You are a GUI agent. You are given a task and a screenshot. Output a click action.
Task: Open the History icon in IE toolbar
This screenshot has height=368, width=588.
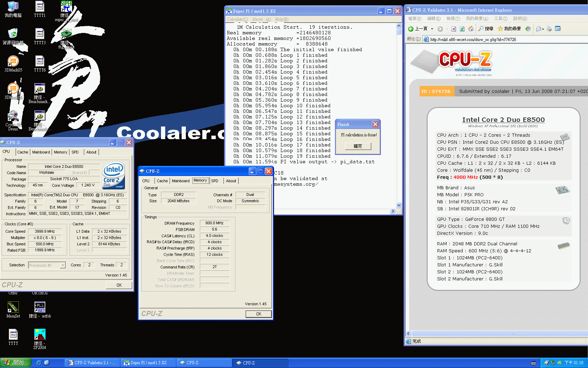point(528,29)
